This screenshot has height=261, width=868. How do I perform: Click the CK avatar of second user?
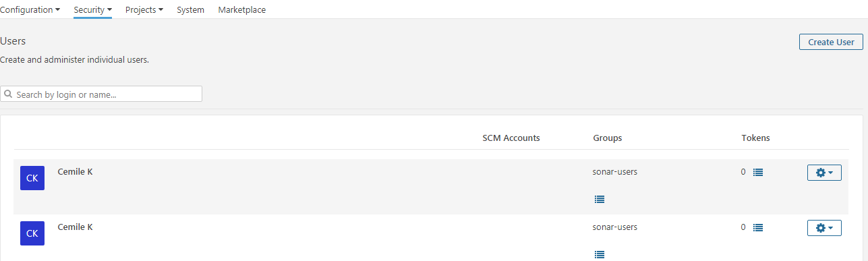(x=32, y=233)
